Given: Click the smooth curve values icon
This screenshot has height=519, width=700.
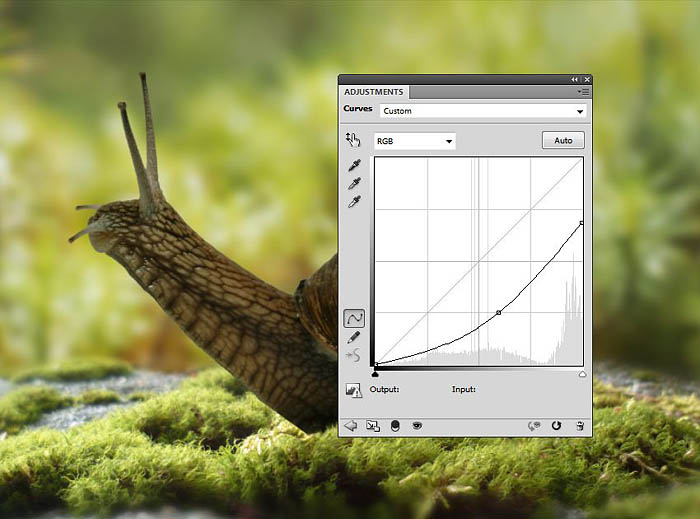Looking at the screenshot, I should [354, 355].
